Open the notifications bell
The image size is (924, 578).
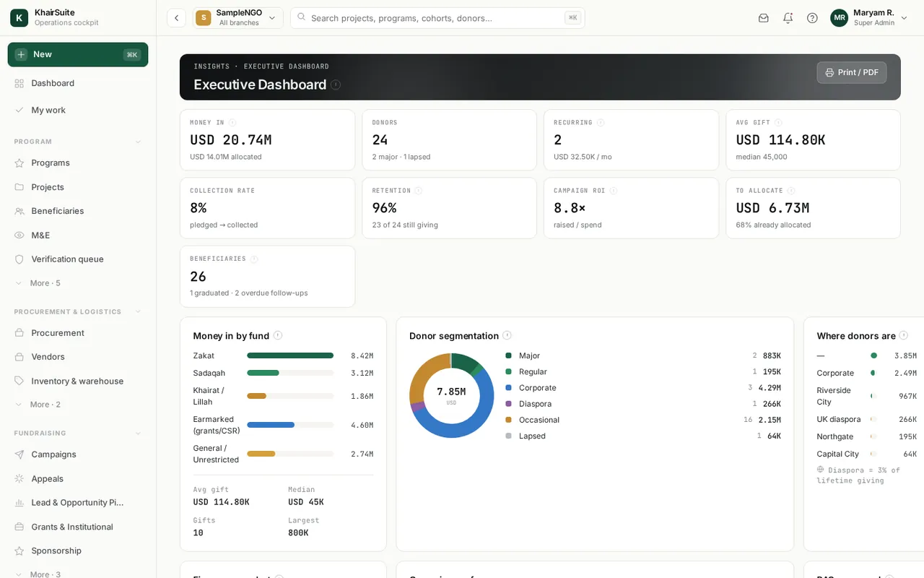coord(788,18)
